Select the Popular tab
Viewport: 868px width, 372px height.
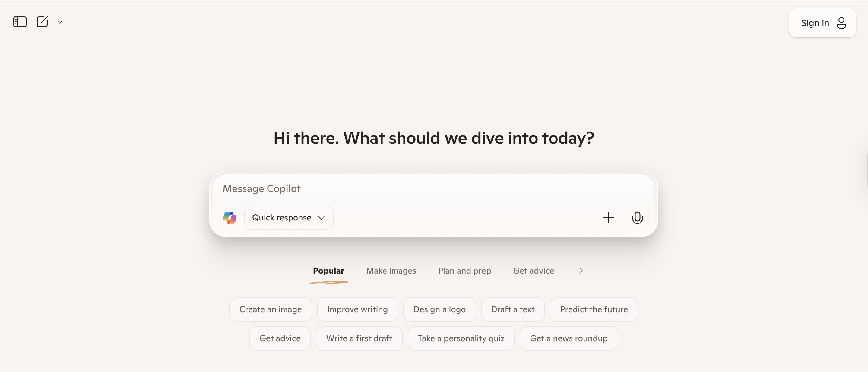coord(328,271)
